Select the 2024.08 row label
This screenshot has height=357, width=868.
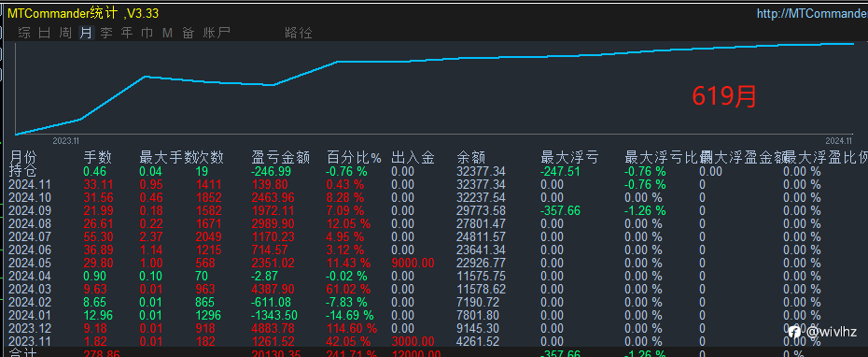pos(30,224)
